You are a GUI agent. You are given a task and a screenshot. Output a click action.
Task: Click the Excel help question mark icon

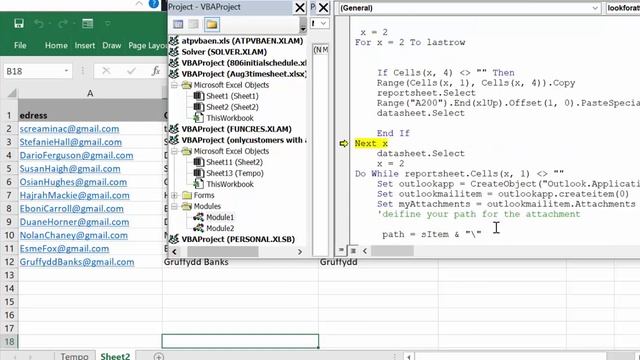click(x=154, y=4)
